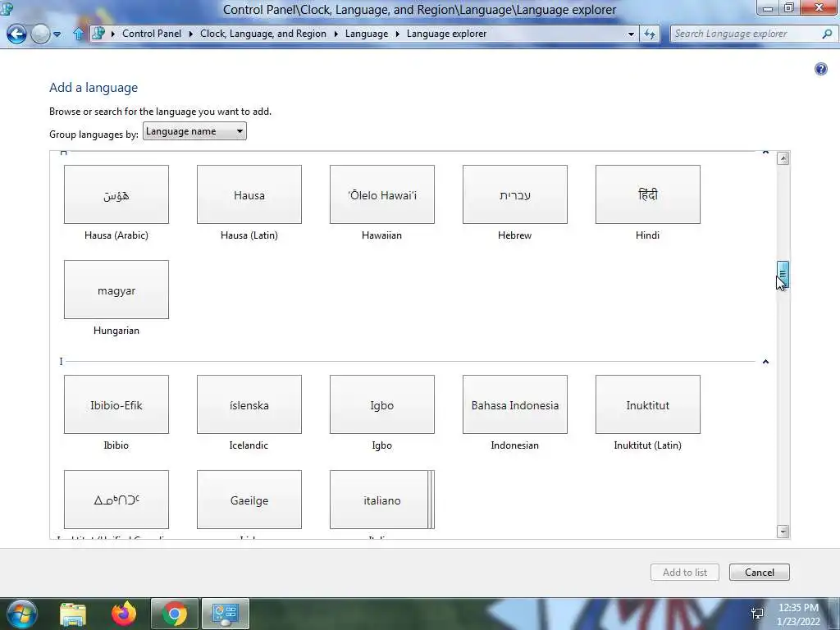Screen dimensions: 840x630
Task: Select the Ibibio-Efik language tile
Action: coord(116,404)
